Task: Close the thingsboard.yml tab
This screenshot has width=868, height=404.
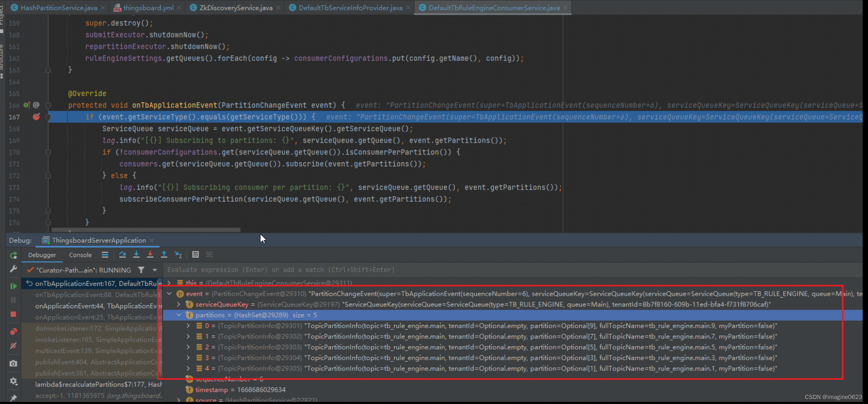Action: tap(179, 7)
